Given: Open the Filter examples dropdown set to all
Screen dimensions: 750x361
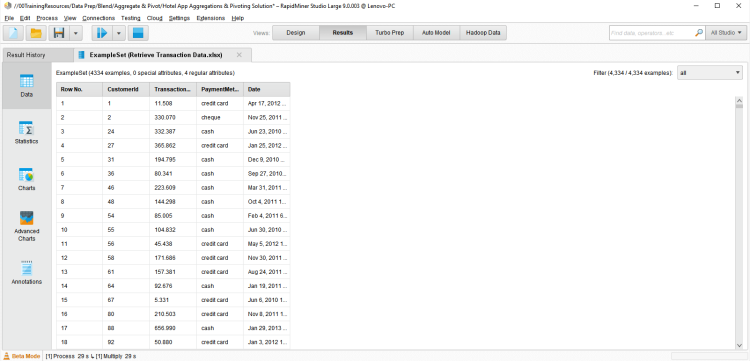Looking at the screenshot, I should pos(710,73).
